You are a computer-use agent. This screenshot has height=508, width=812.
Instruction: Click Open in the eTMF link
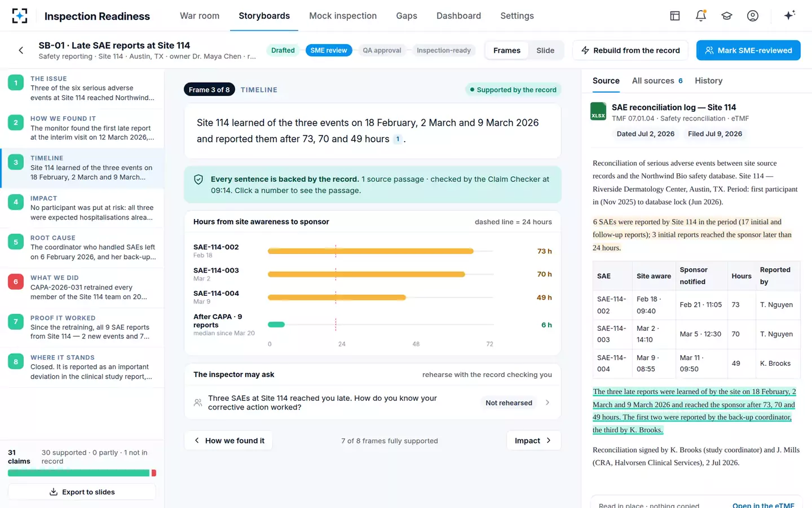coord(763,505)
